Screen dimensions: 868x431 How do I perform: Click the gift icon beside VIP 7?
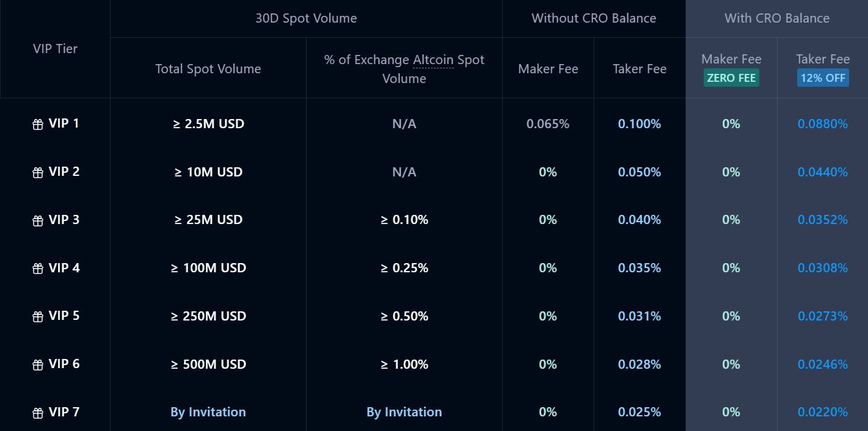pyautogui.click(x=38, y=413)
